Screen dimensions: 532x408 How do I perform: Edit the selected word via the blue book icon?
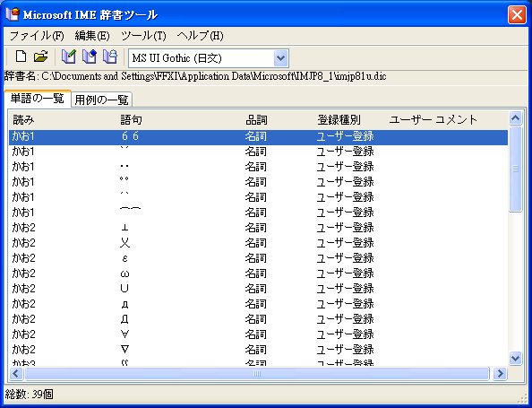[90, 56]
